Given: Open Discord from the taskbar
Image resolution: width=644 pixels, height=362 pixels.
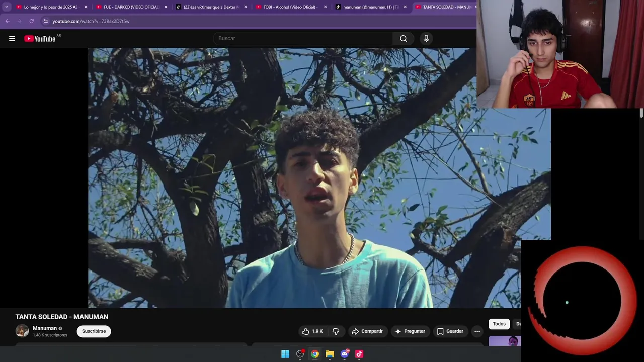Looking at the screenshot, I should pos(345,354).
